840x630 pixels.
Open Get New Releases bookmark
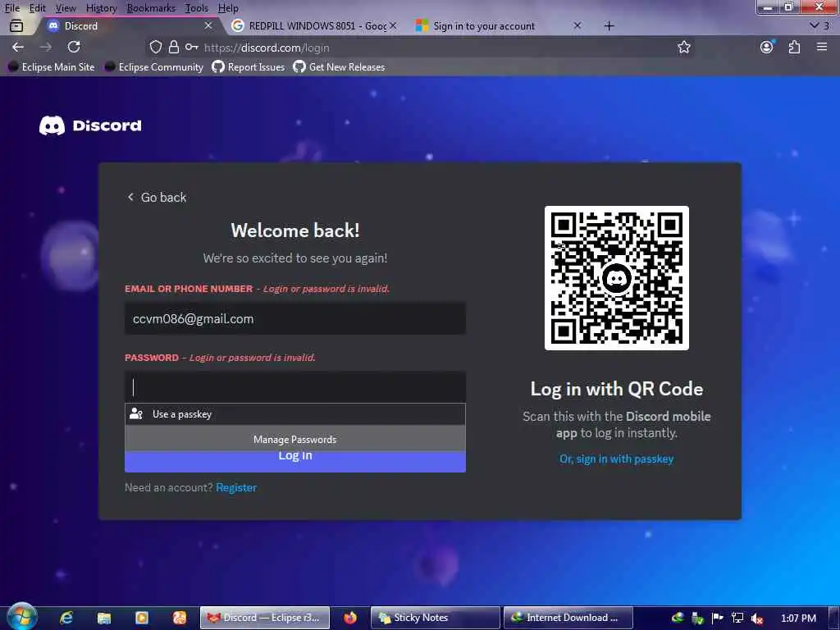[340, 67]
